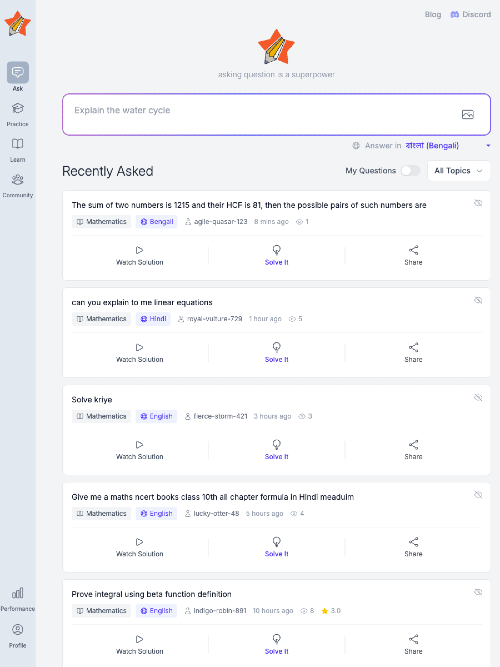This screenshot has height=667, width=500.
Task: Open the Practice section in sidebar
Action: tap(17, 114)
